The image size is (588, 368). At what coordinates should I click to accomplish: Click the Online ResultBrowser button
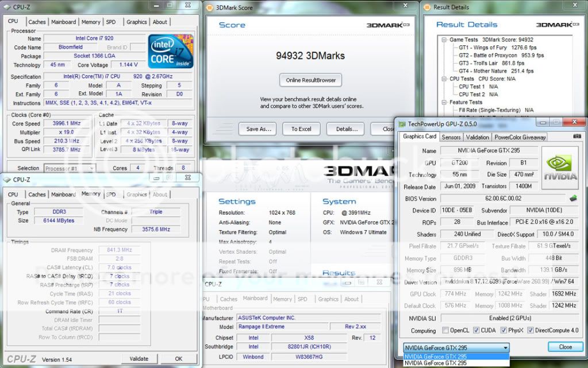tap(310, 80)
